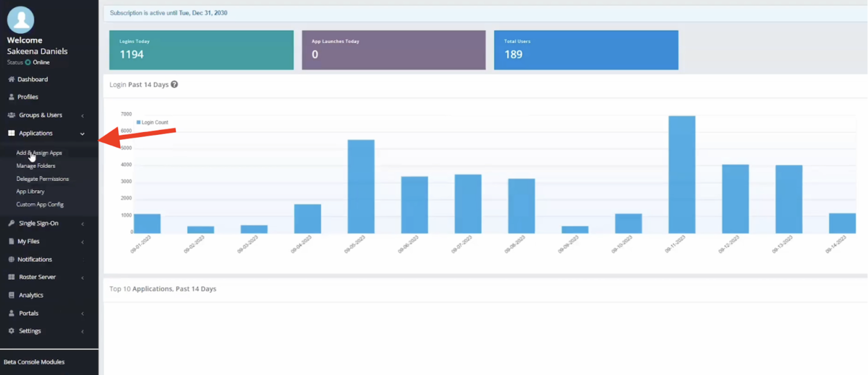This screenshot has height=375, width=868.
Task: Click the Analytics icon
Action: tap(11, 295)
